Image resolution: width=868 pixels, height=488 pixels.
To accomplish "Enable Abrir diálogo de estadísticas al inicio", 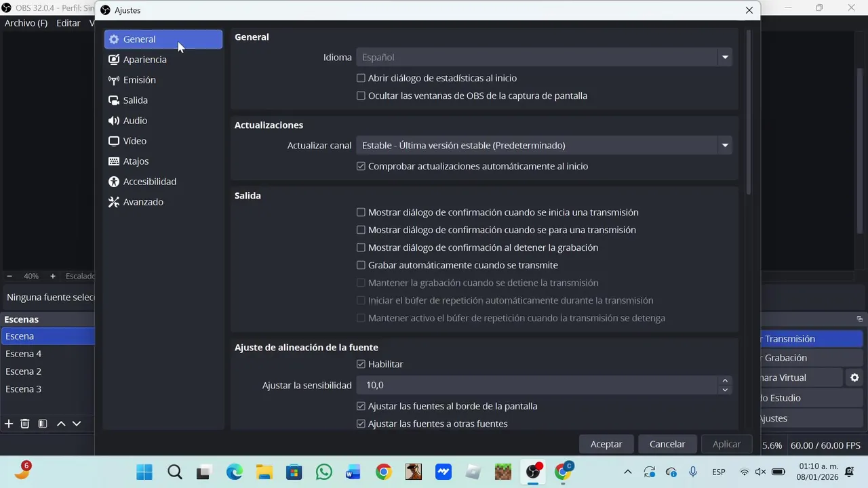I will [361, 78].
